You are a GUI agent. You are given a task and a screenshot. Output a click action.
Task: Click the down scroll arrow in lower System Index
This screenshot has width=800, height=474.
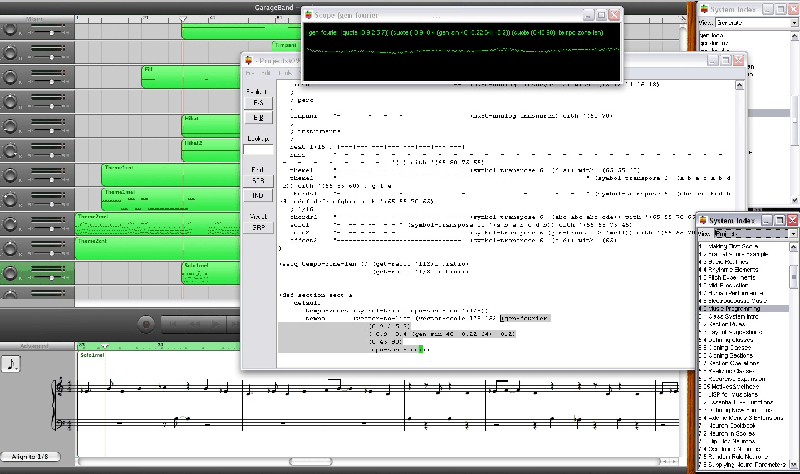click(x=794, y=465)
